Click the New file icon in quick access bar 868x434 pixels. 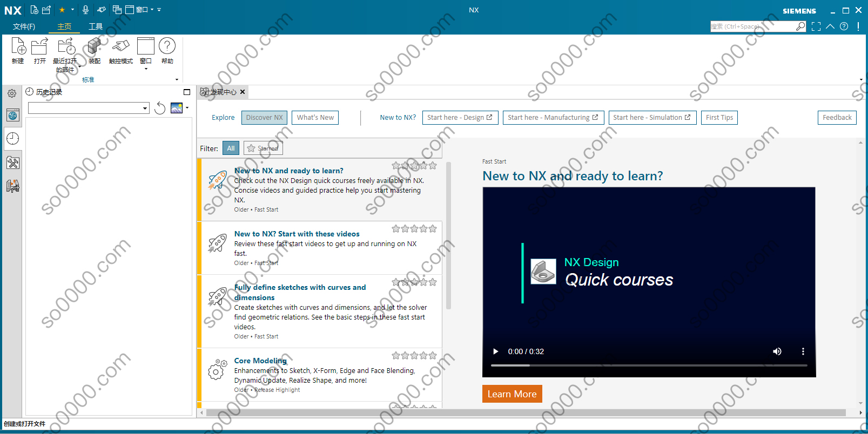tap(34, 10)
